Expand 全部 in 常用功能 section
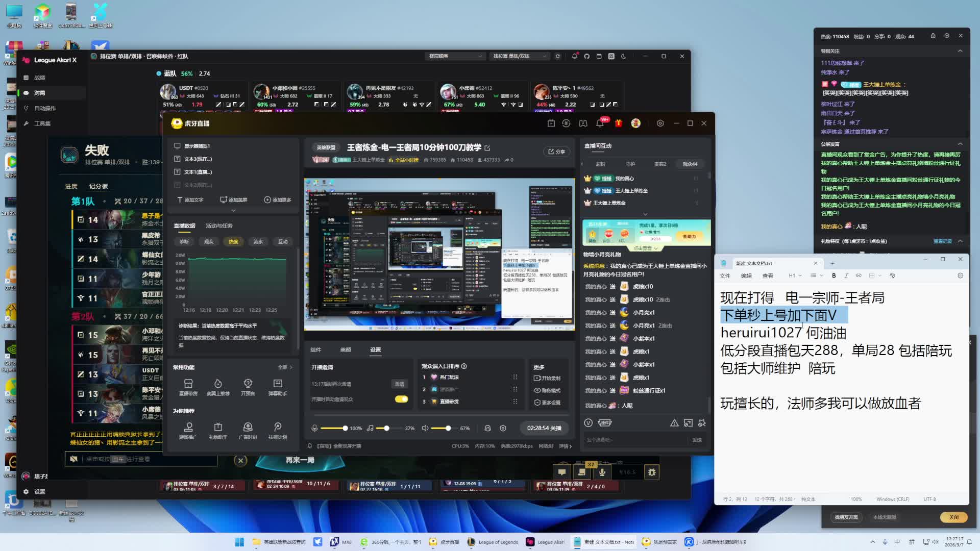980x551 pixels. (285, 367)
